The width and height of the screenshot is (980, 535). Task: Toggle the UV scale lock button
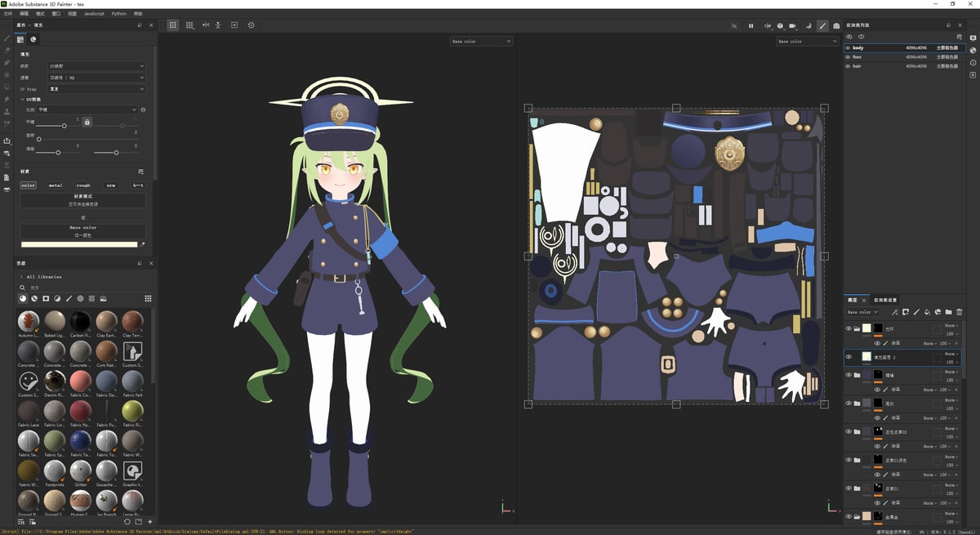[87, 122]
